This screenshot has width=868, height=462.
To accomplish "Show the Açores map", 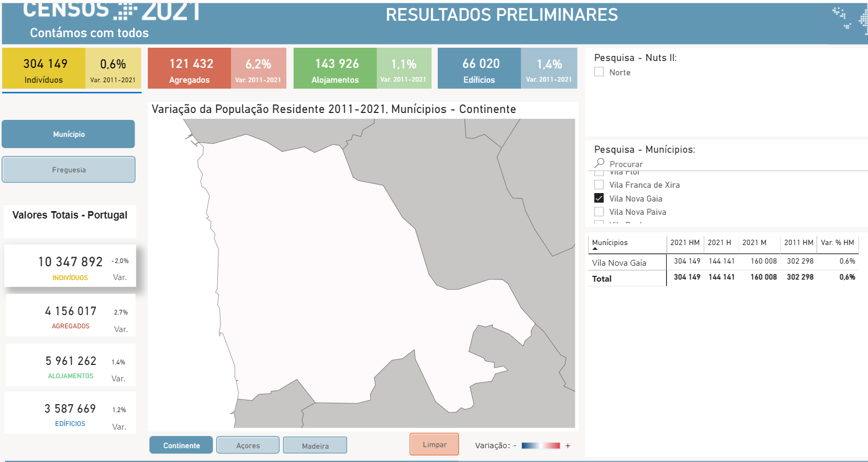I will 247,446.
